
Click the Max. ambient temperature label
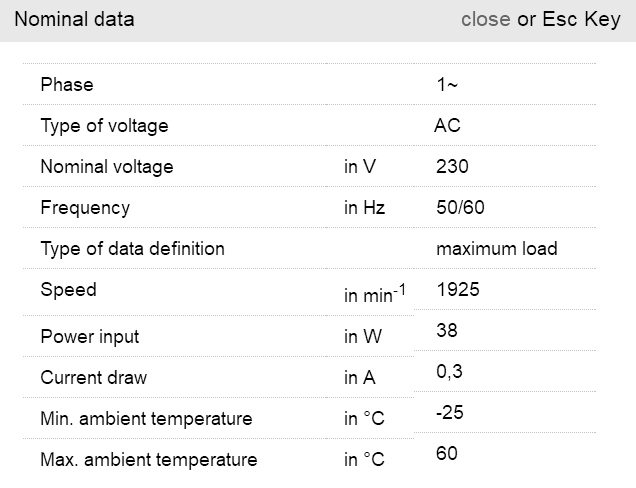(148, 460)
